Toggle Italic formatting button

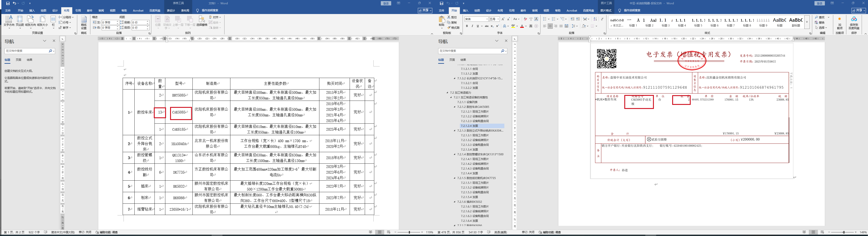click(x=472, y=26)
